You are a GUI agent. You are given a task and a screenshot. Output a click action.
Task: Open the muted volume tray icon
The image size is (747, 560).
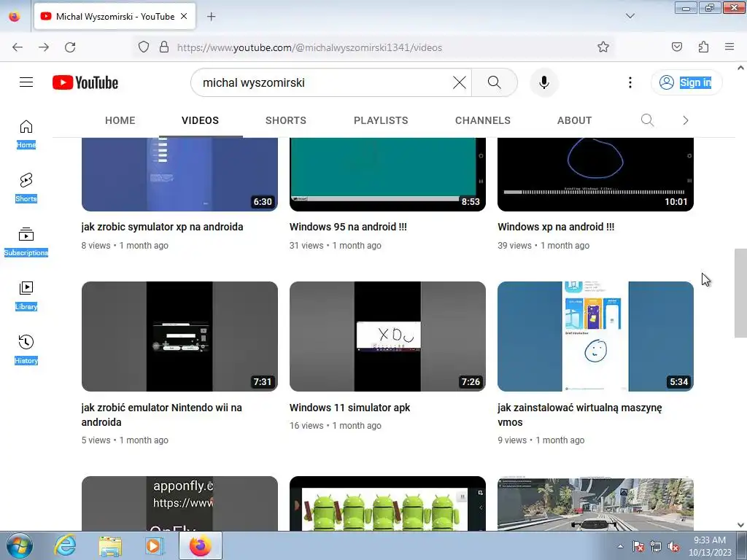[x=673, y=546]
